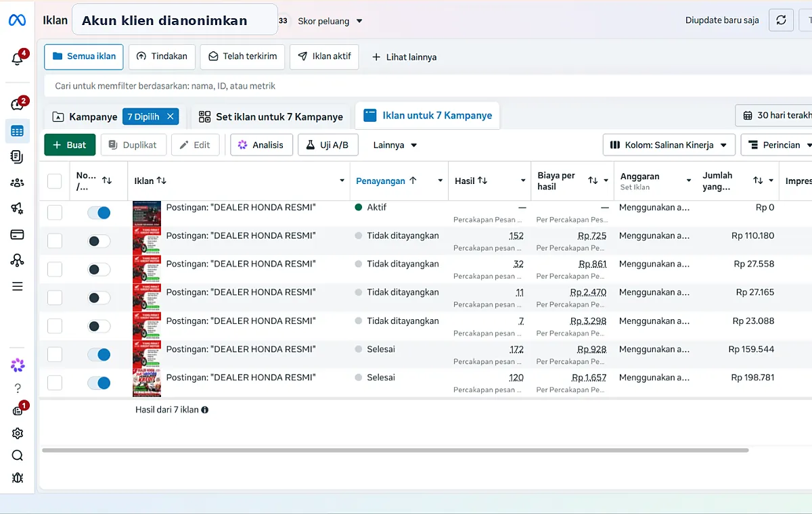Open the Perincian dropdown
This screenshot has height=514, width=812.
pos(778,145)
